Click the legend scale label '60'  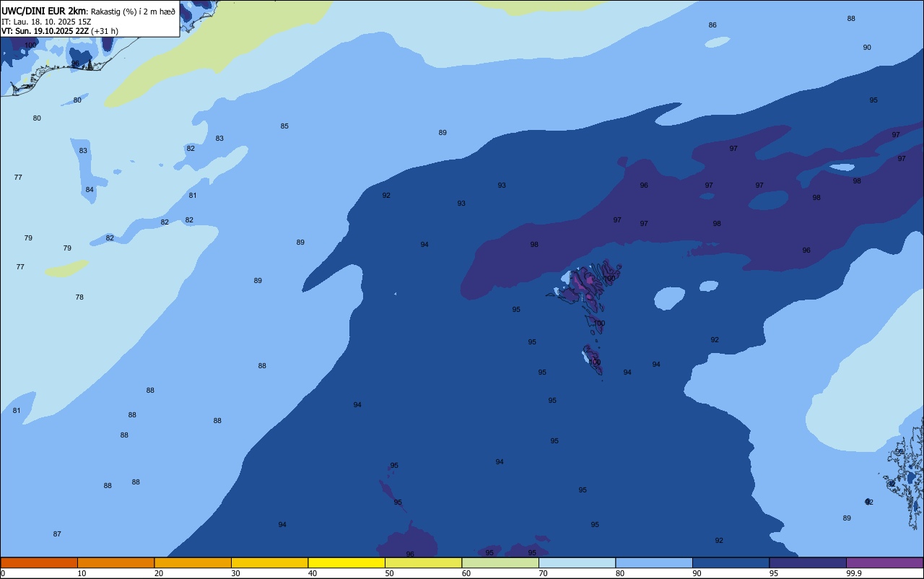pos(466,573)
